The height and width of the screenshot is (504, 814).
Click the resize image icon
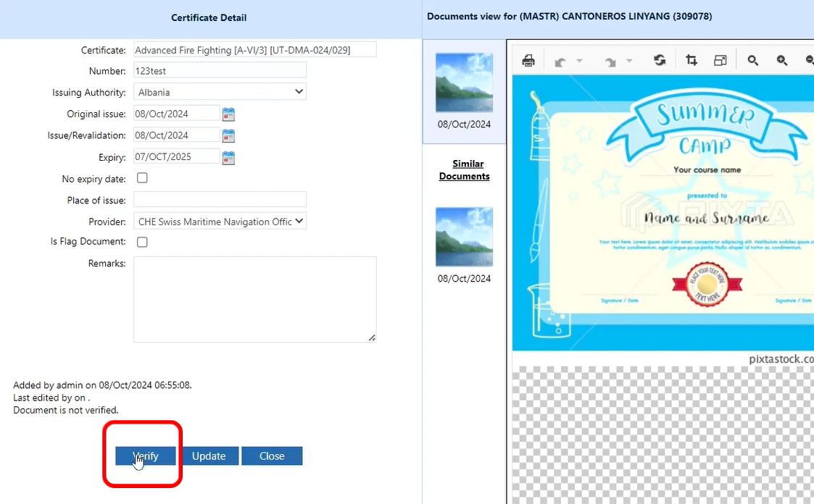(720, 61)
